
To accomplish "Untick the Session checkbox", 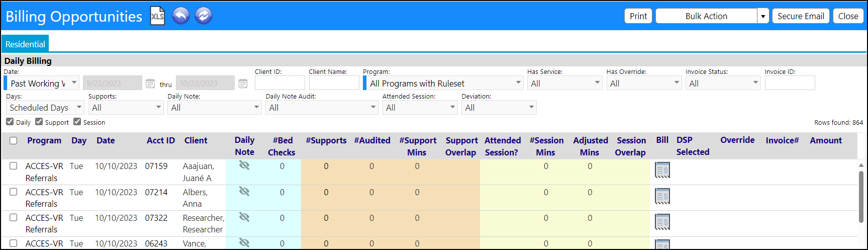I will point(77,122).
